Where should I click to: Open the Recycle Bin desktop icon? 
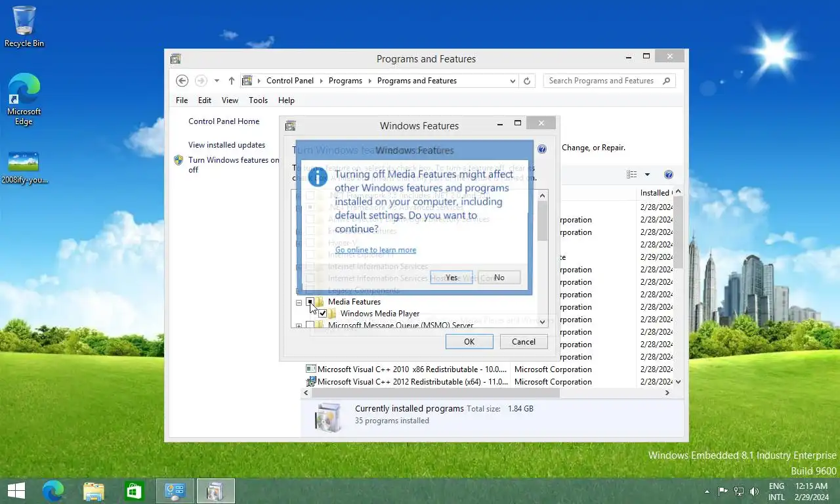(x=24, y=28)
